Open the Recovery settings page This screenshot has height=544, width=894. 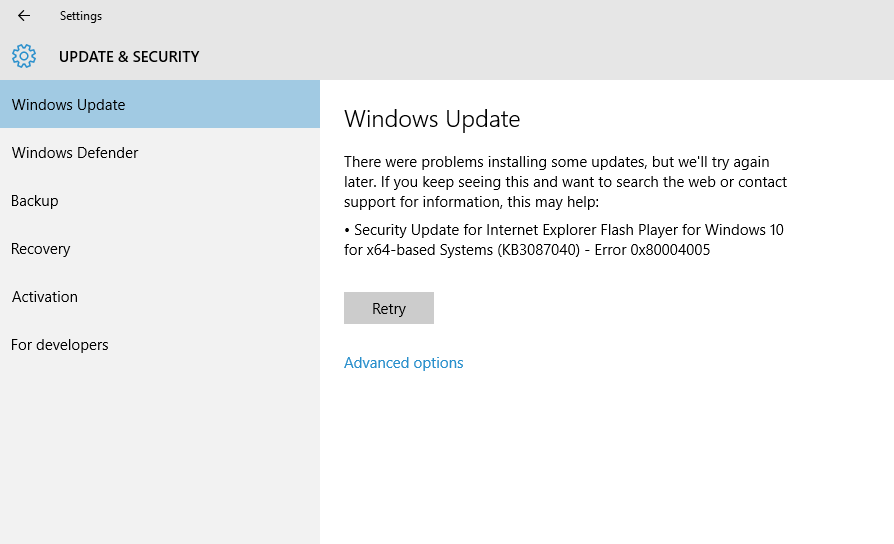[40, 249]
